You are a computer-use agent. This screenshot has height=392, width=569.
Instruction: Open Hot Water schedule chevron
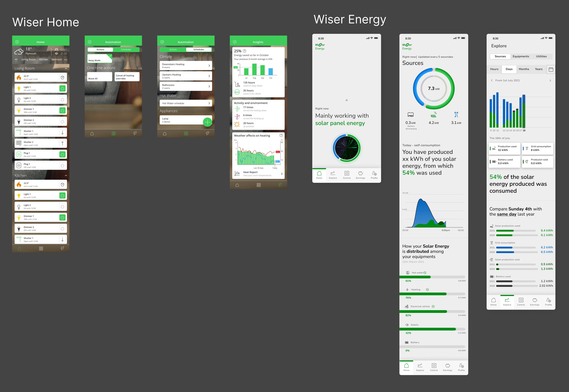(209, 103)
